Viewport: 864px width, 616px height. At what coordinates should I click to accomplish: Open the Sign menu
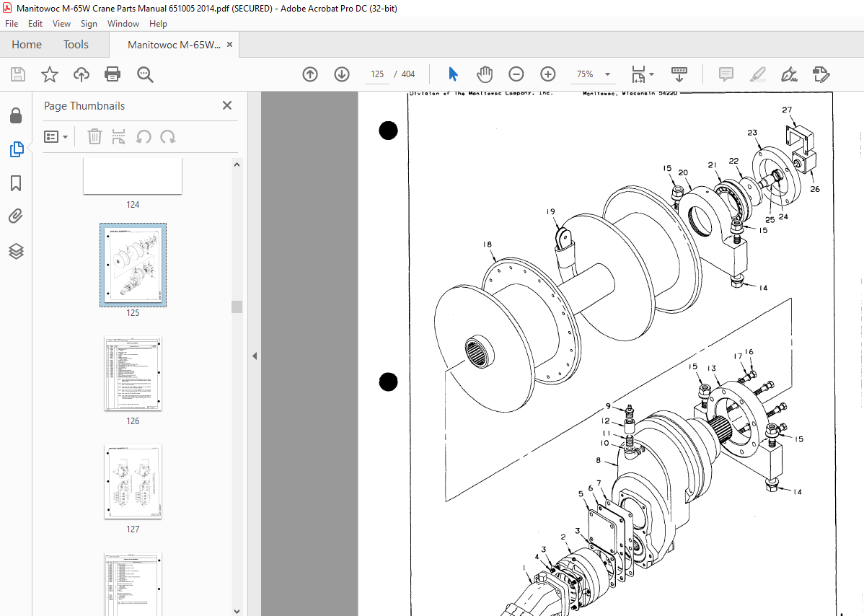[x=89, y=24]
